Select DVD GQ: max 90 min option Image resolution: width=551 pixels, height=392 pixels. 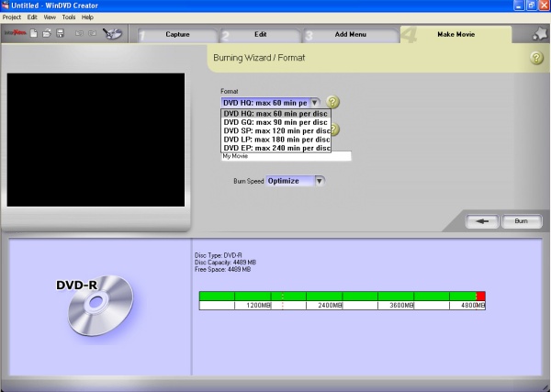pos(275,122)
